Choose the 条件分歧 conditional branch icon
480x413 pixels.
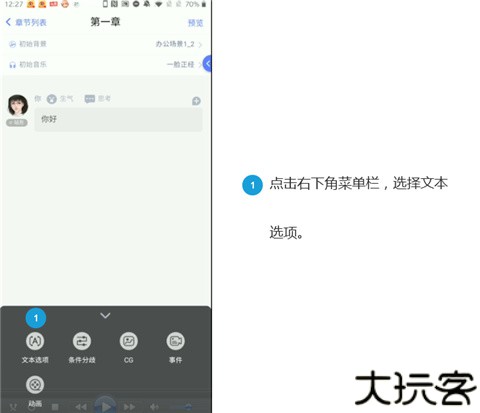[x=82, y=341]
